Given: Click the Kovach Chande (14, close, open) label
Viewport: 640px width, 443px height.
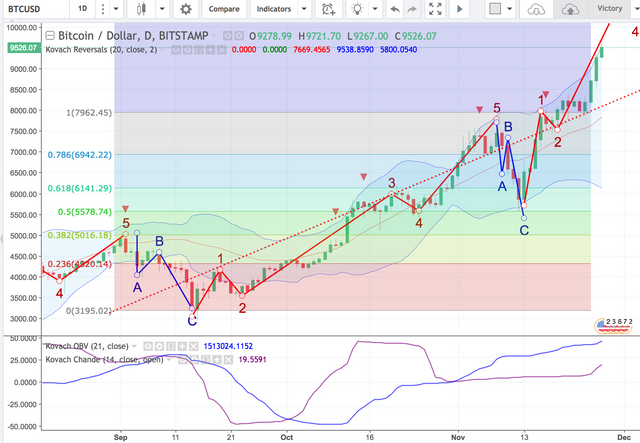Looking at the screenshot, I should pyautogui.click(x=104, y=360).
